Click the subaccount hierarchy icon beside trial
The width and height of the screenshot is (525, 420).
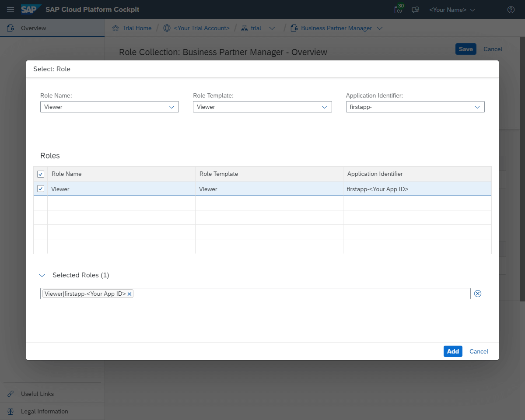tap(245, 28)
